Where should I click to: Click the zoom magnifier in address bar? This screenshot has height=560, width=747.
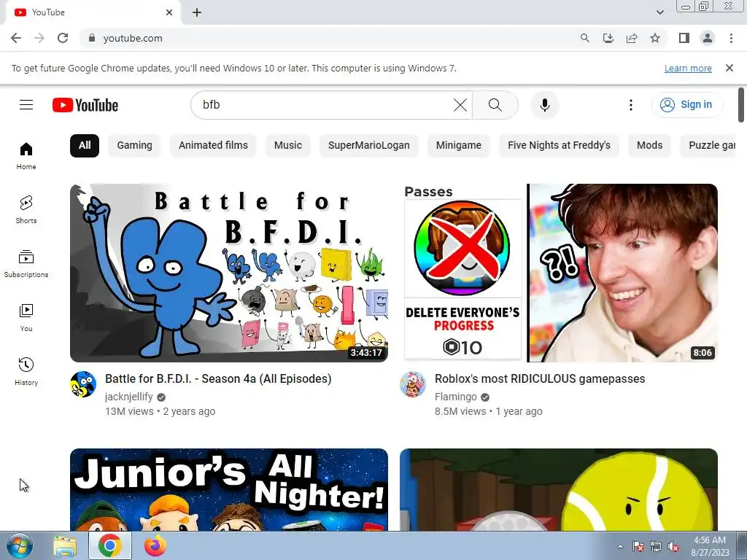point(584,38)
